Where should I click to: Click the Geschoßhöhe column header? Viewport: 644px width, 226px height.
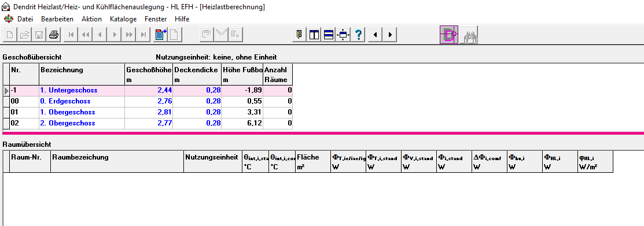tap(149, 75)
